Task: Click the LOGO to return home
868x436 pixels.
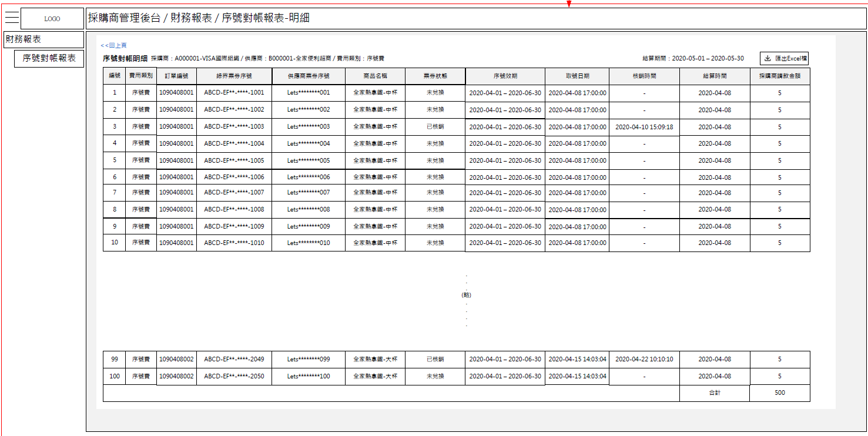Action: (x=52, y=18)
